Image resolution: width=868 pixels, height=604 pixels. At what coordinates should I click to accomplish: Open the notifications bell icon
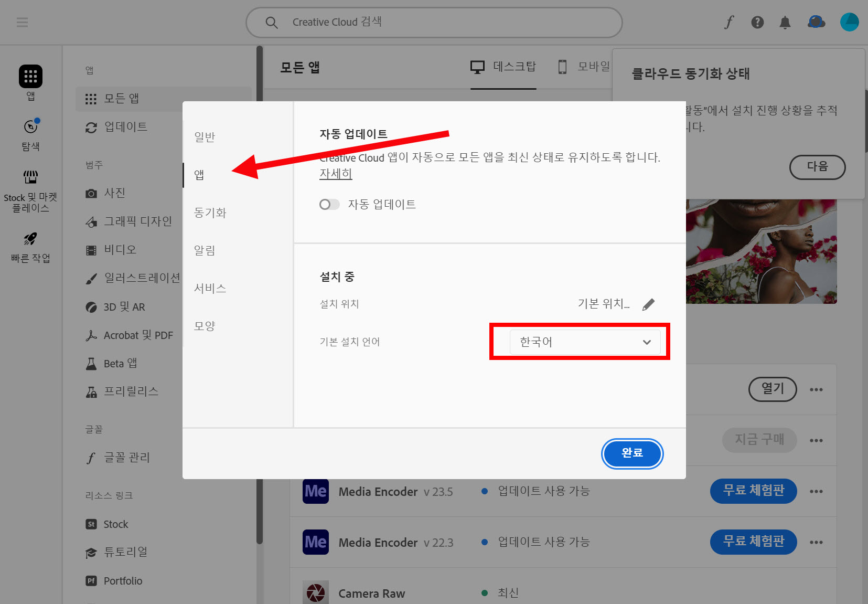[785, 22]
